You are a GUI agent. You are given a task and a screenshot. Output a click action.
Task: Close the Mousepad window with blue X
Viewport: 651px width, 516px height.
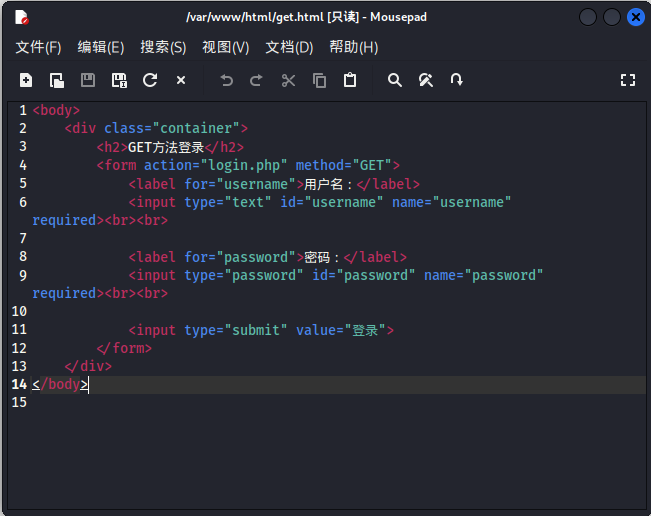tap(636, 17)
